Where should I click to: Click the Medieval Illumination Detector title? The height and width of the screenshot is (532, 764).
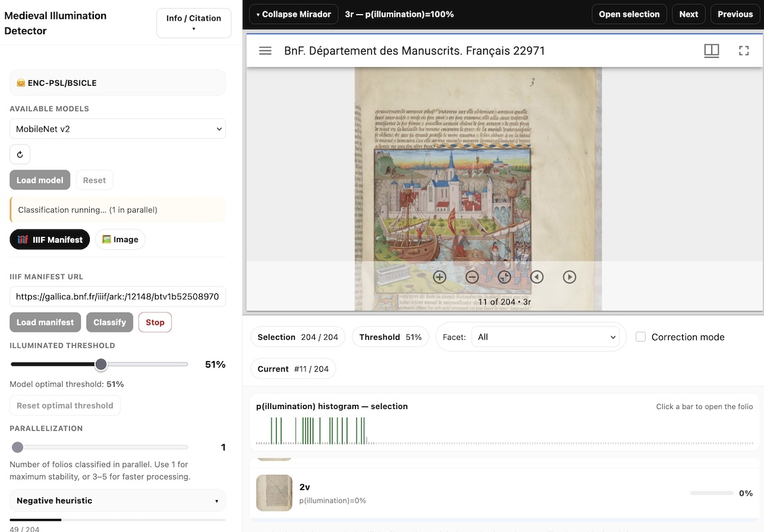click(x=55, y=23)
